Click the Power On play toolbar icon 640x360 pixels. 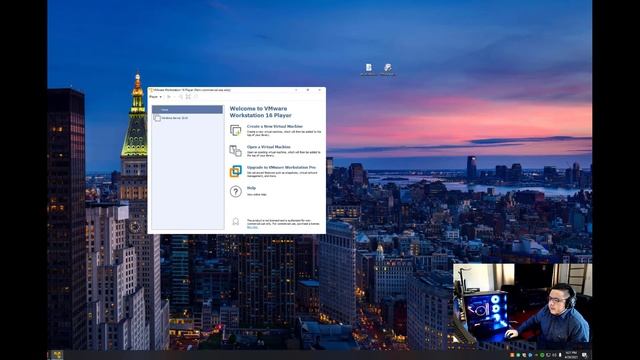[169, 97]
